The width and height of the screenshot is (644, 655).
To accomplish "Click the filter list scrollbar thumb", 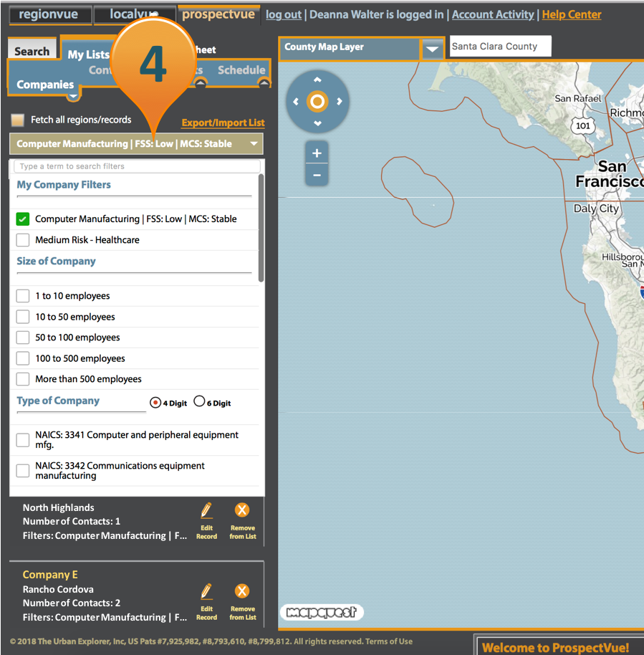I will pos(261,228).
